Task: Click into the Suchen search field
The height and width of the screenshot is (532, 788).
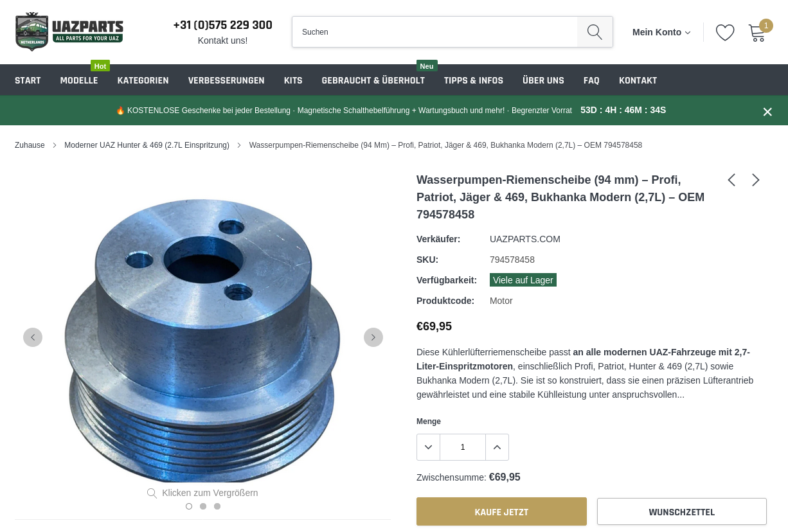Action: click(434, 32)
